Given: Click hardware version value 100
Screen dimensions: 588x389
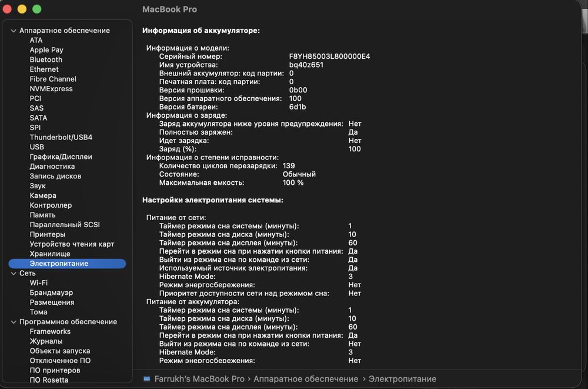Looking at the screenshot, I should [295, 98].
